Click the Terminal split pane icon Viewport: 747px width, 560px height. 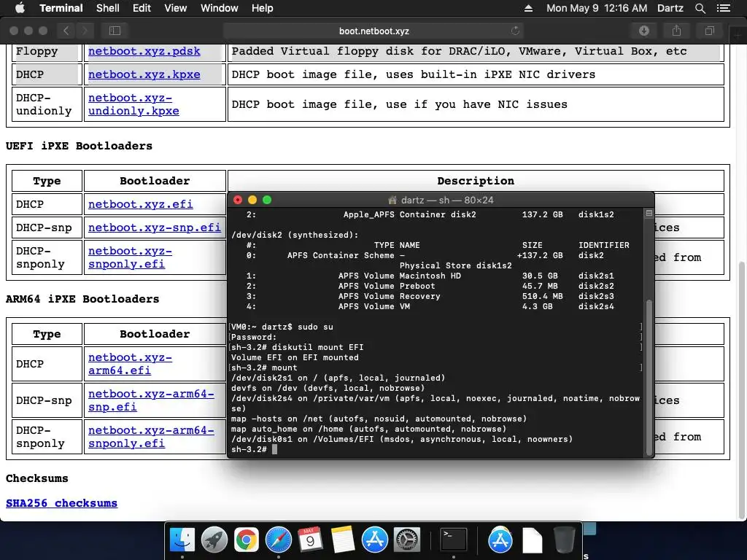(x=649, y=214)
